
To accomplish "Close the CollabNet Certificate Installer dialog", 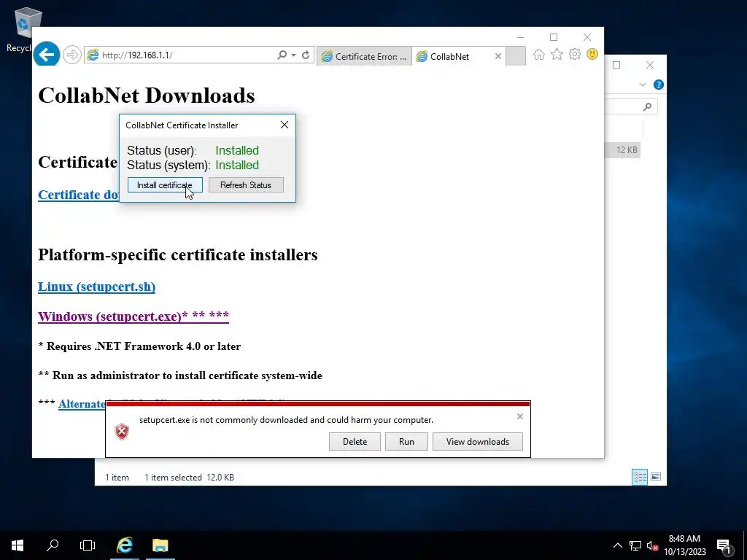I will point(285,125).
